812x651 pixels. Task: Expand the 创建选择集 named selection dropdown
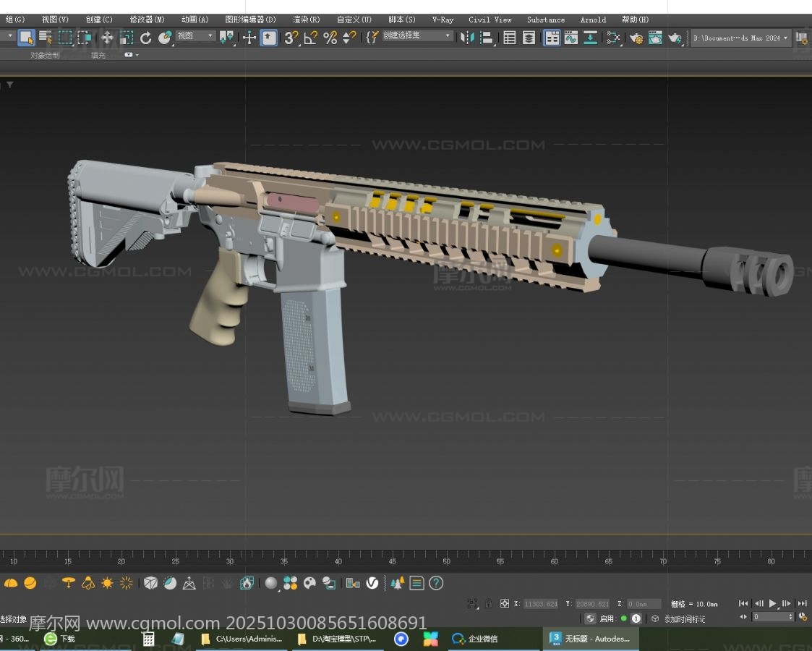pos(417,35)
